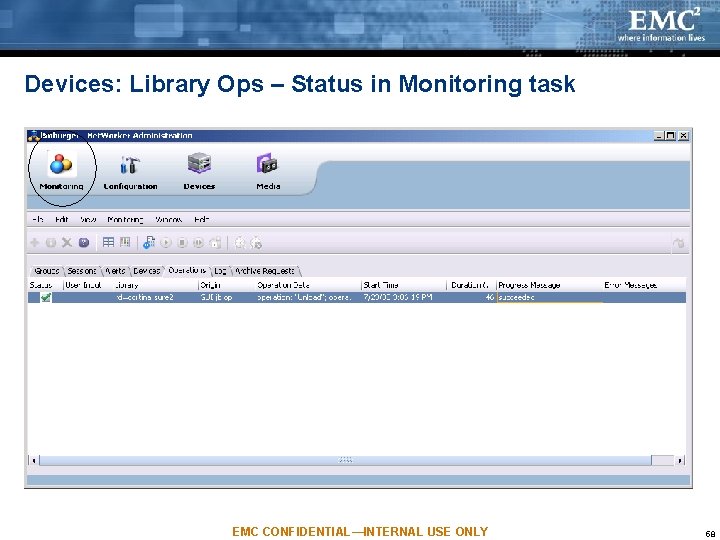Switch to the Archive Requests tab
Viewport: 720px width, 540px height.
(x=265, y=271)
